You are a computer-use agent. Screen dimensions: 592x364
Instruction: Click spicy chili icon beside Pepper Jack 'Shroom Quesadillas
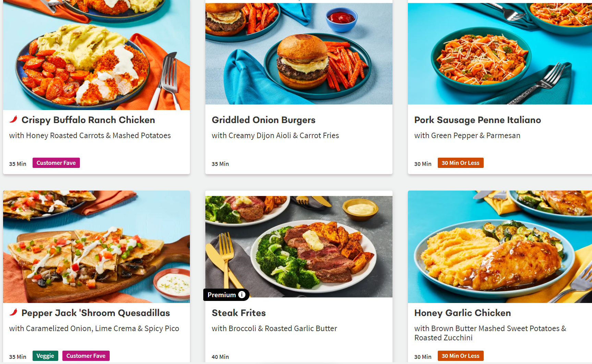13,312
